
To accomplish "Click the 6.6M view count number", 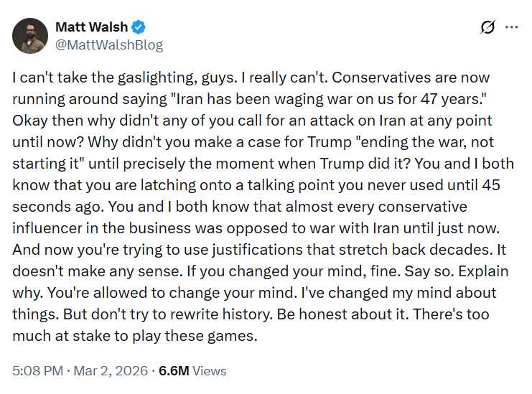I will [x=174, y=371].
